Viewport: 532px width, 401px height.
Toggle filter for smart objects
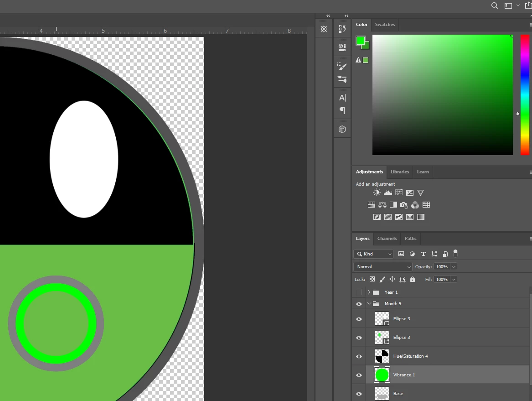point(445,254)
